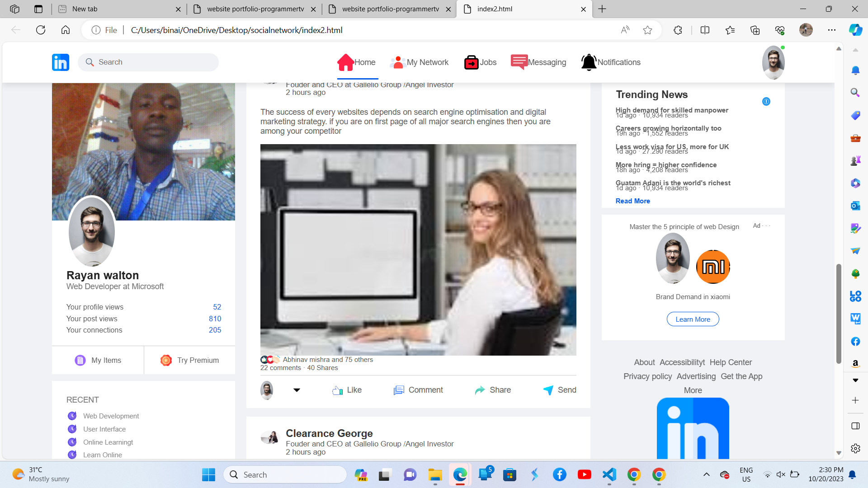Expand the post-as dropdown arrow
The image size is (868, 488).
click(x=297, y=390)
